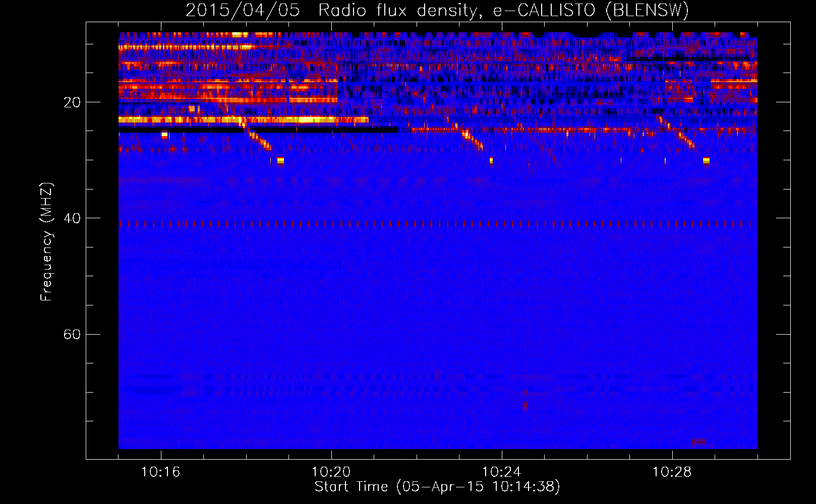Click the 40 MHz frequency tick label

coord(72,218)
